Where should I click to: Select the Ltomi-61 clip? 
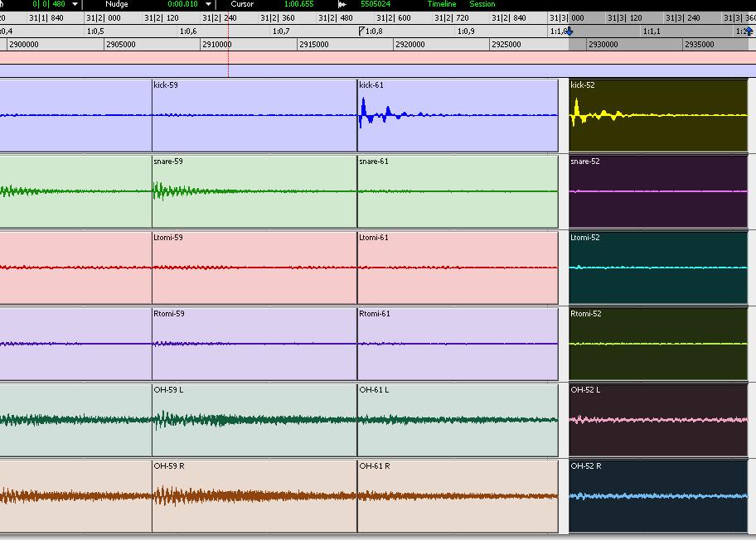[458, 268]
